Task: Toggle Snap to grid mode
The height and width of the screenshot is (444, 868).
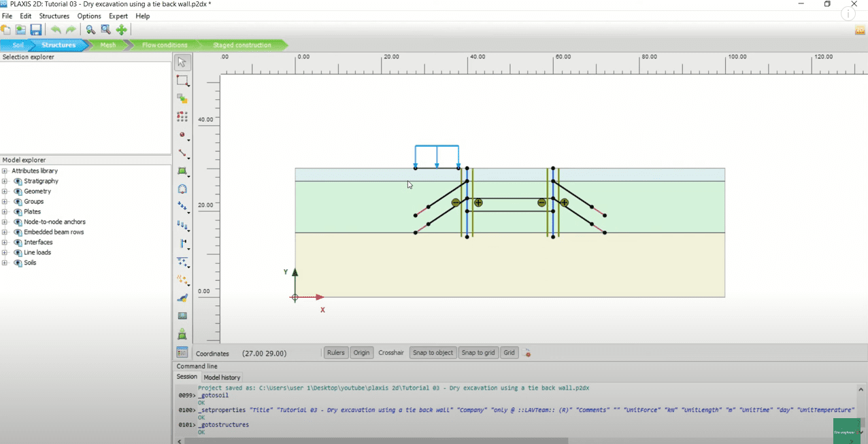Action: pyautogui.click(x=478, y=352)
